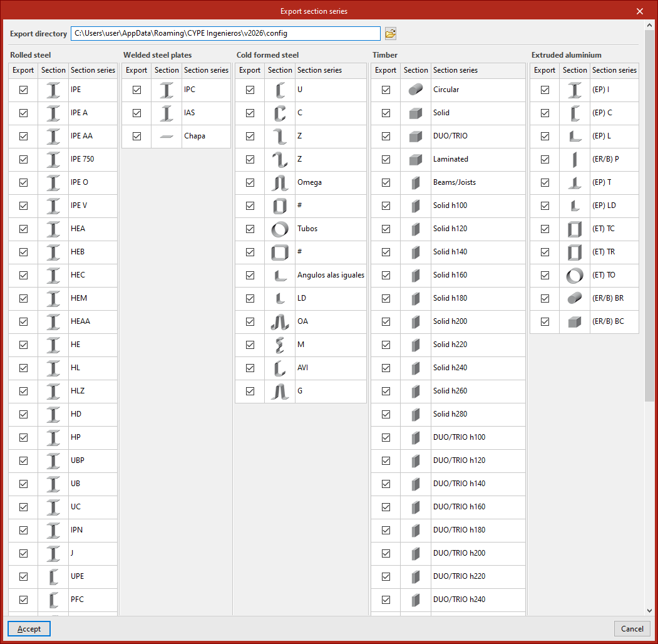Click the AVI section icon
Viewport: 658px width, 644px height.
(x=280, y=368)
